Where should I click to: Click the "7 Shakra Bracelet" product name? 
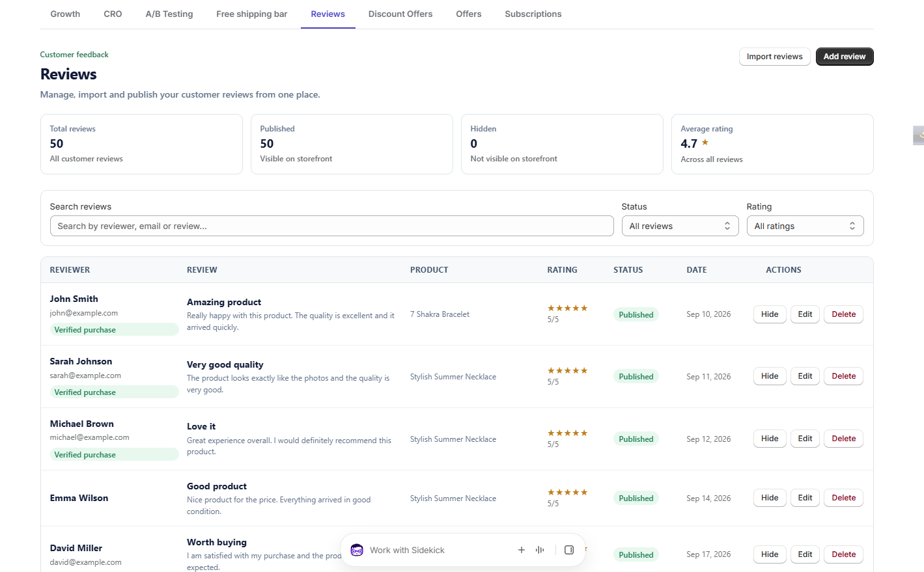click(440, 314)
